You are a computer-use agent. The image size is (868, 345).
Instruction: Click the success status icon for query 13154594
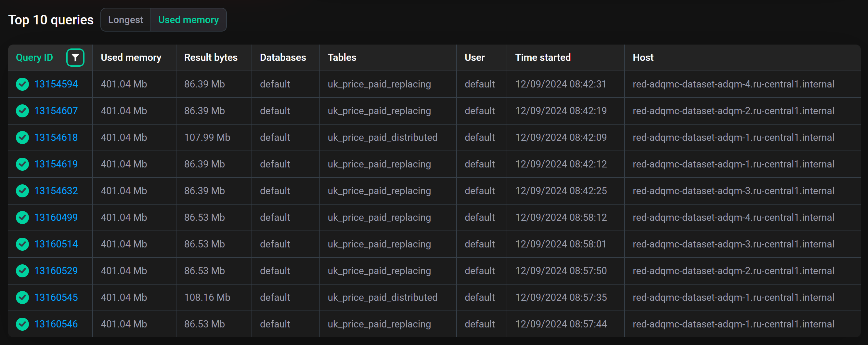pos(22,84)
